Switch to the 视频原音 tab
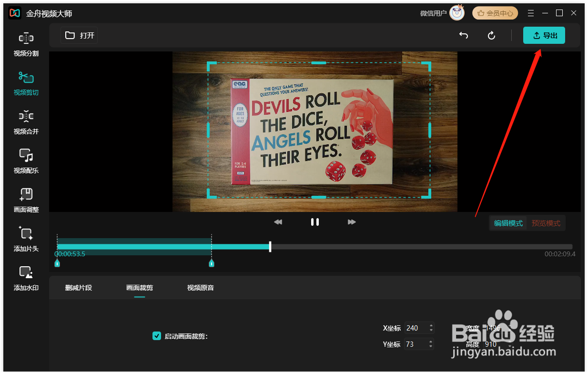588x372 pixels. [201, 288]
